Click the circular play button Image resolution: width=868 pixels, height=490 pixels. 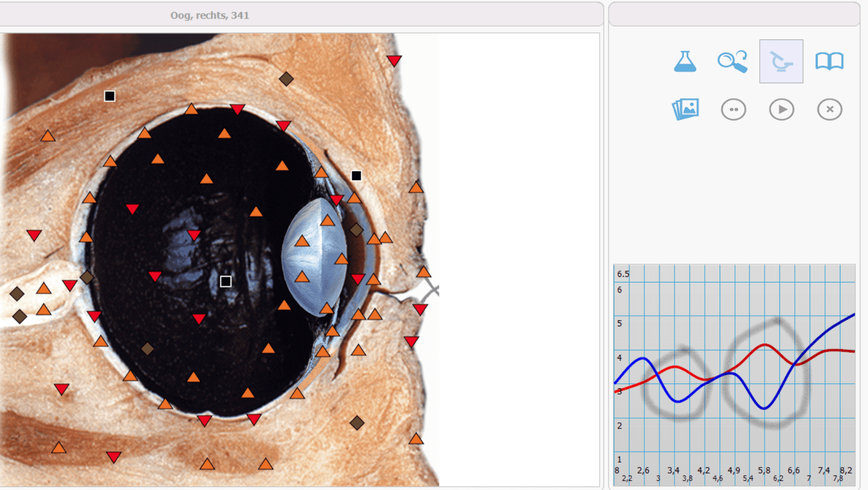(x=781, y=109)
